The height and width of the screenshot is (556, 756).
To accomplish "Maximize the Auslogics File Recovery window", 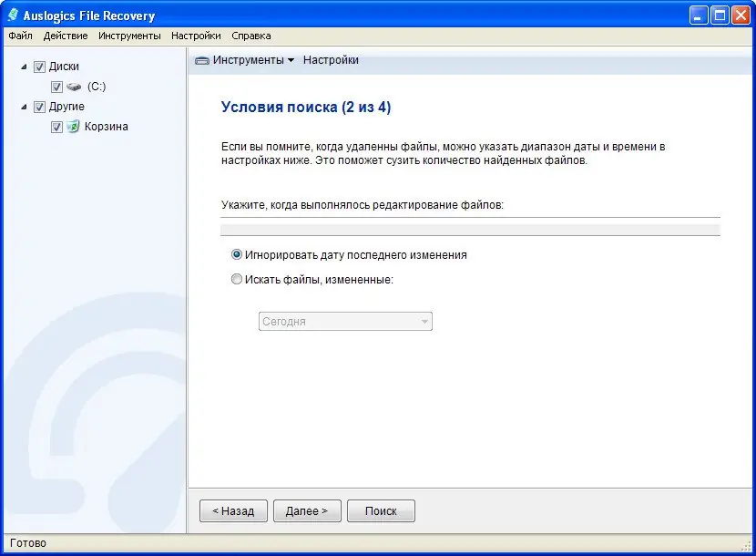I will click(x=720, y=15).
